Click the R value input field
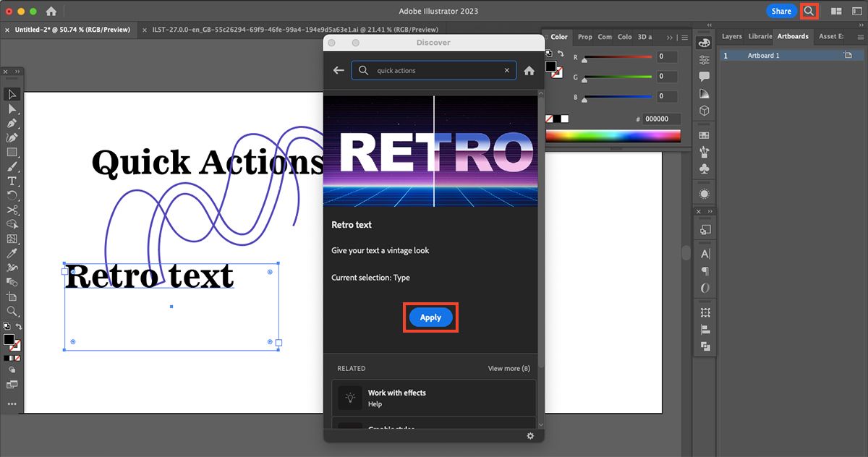The image size is (868, 457). click(667, 57)
